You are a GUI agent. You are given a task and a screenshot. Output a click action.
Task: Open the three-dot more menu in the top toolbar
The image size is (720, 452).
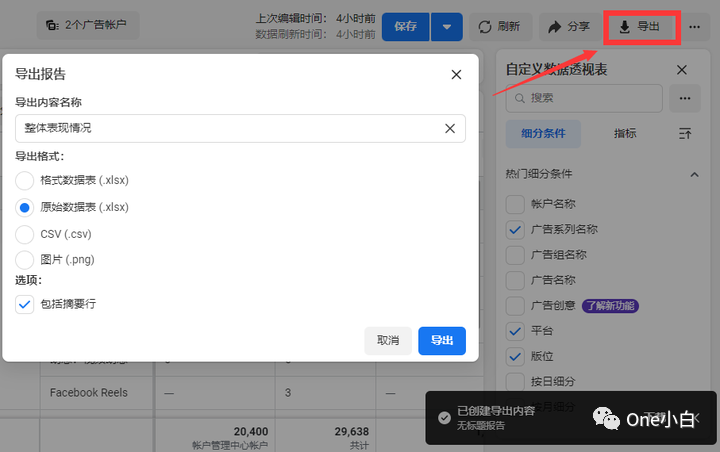[694, 27]
